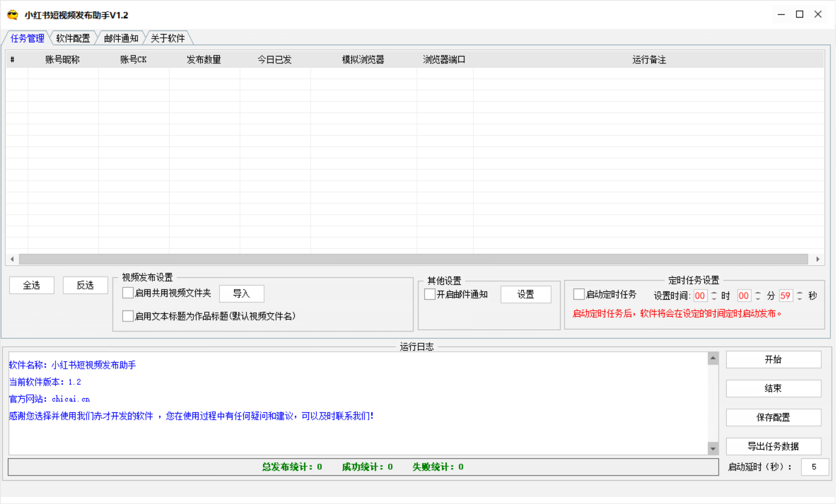Click the 导入 button

(242, 294)
